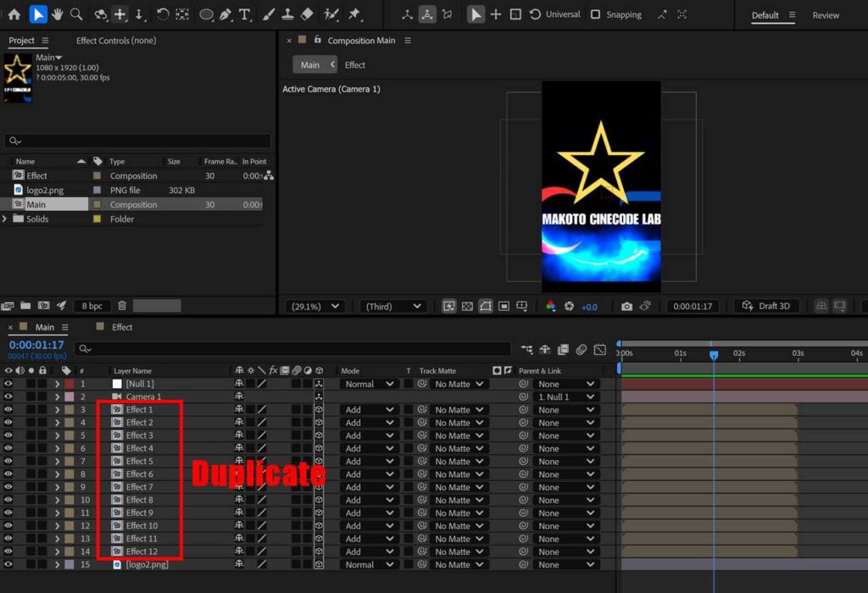The width and height of the screenshot is (868, 593).
Task: Select the Rotation tool
Action: pos(162,14)
